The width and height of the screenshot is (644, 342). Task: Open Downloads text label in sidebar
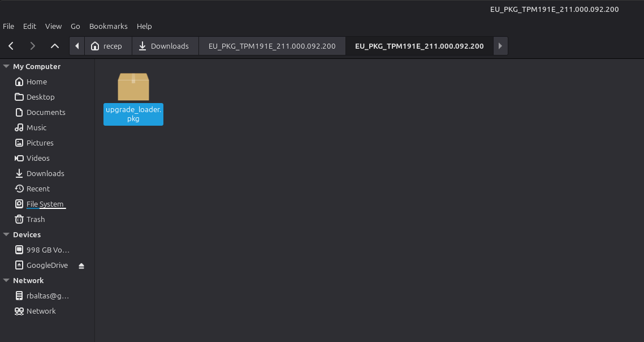[45, 174]
